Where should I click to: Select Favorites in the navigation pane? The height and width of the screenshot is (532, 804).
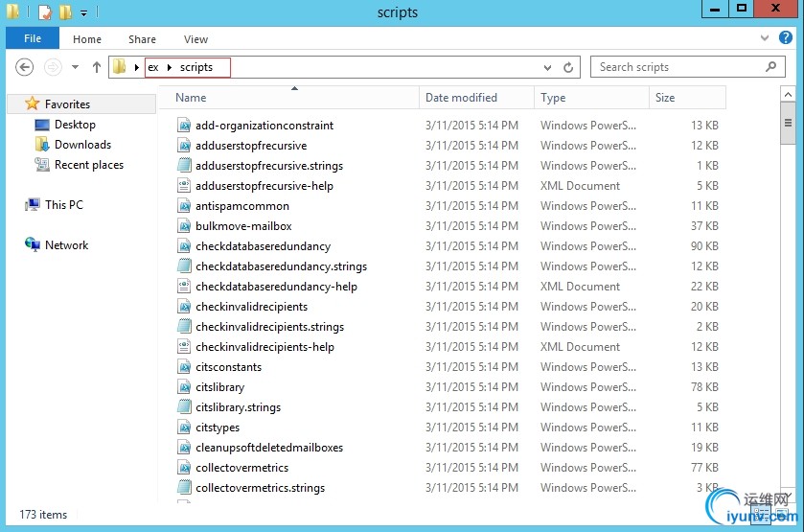[x=67, y=104]
